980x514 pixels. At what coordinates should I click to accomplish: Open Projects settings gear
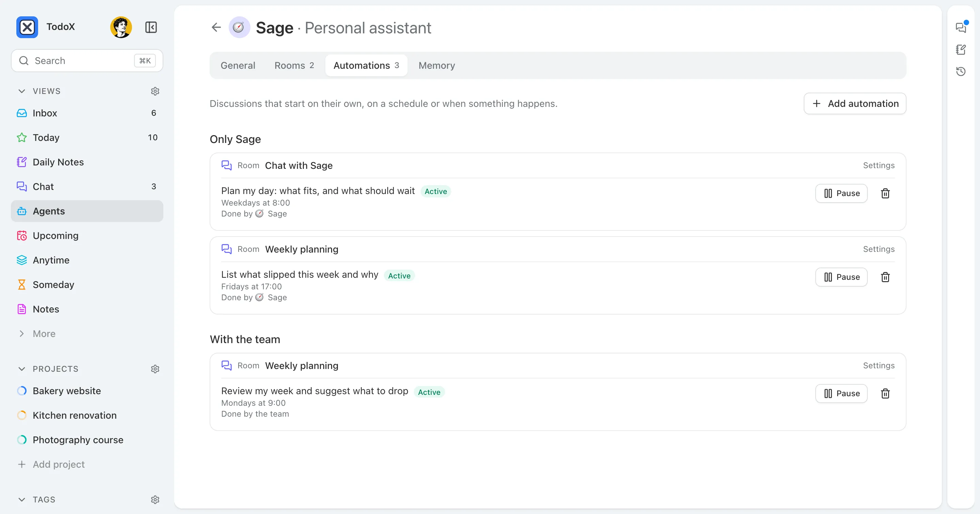tap(155, 369)
